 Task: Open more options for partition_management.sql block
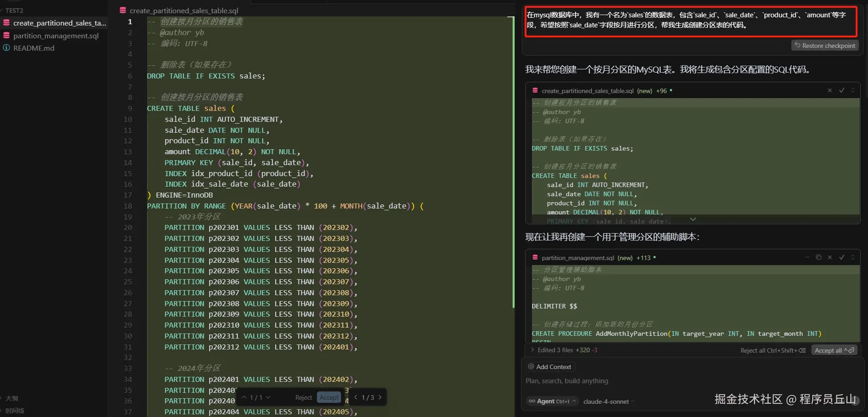(x=807, y=257)
